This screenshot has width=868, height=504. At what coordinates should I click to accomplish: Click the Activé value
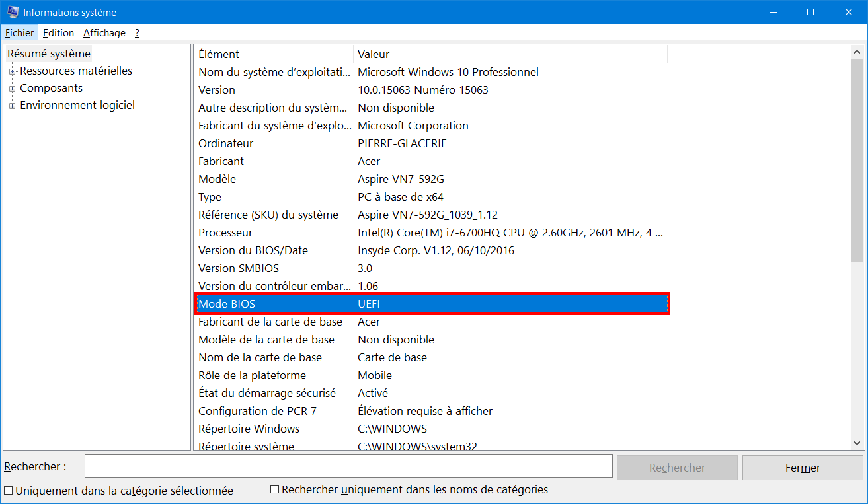[373, 393]
